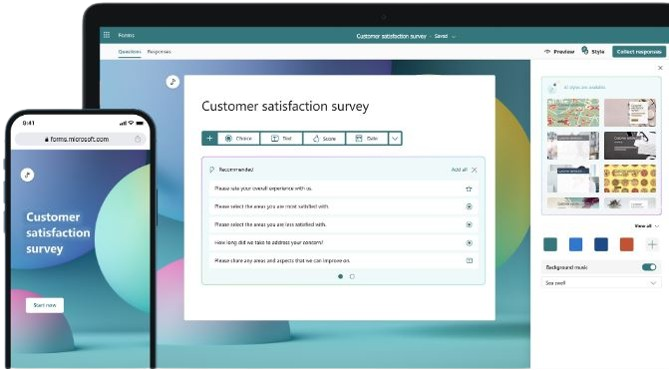Go to first suggestions page dot

tap(340, 277)
